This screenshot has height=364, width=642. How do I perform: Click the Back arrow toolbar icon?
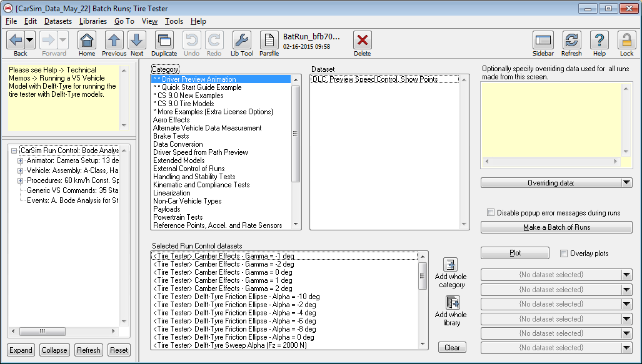[16, 40]
